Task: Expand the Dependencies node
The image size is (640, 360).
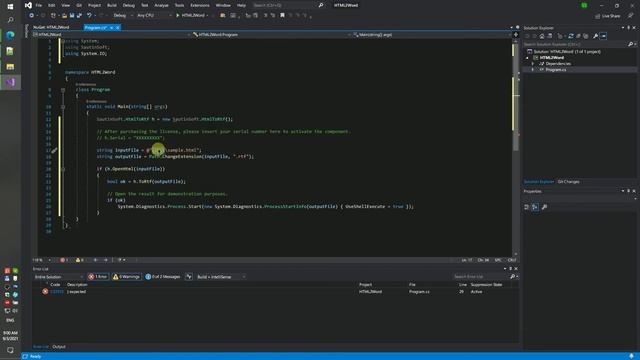Action: point(532,64)
